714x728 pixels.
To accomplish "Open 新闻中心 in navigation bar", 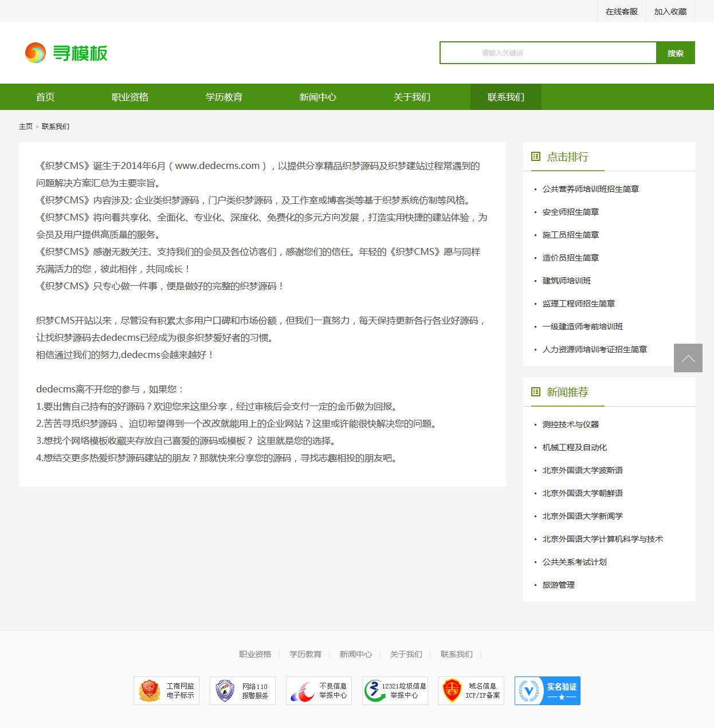I will [318, 97].
